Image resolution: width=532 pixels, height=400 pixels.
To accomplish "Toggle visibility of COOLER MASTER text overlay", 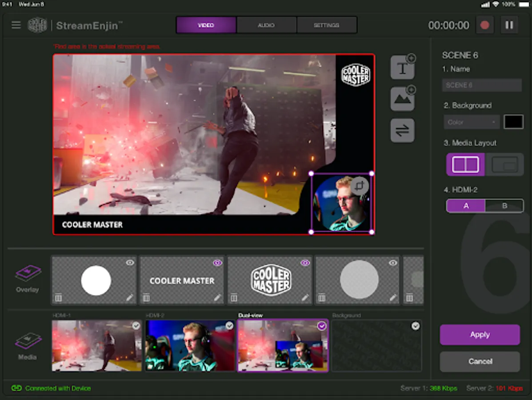I will point(217,263).
